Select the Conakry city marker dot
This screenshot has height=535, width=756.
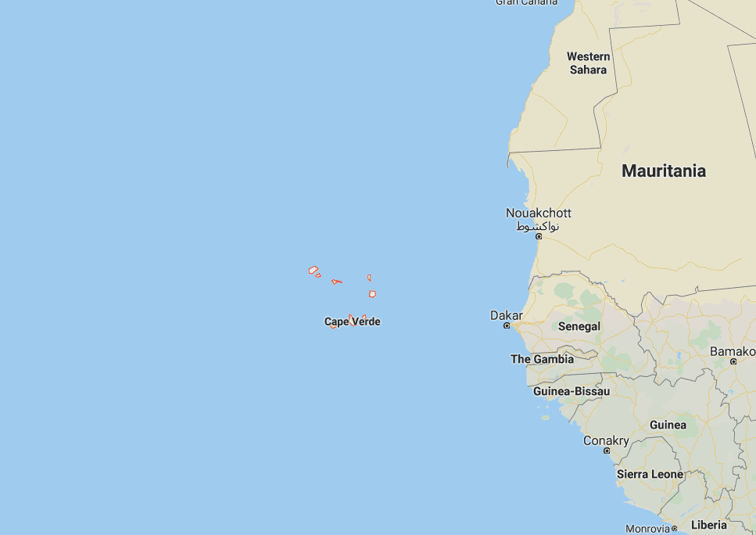[607, 451]
